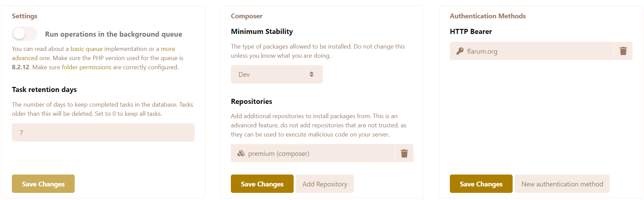
Task: Save Changes in the Composer section
Action: click(262, 184)
